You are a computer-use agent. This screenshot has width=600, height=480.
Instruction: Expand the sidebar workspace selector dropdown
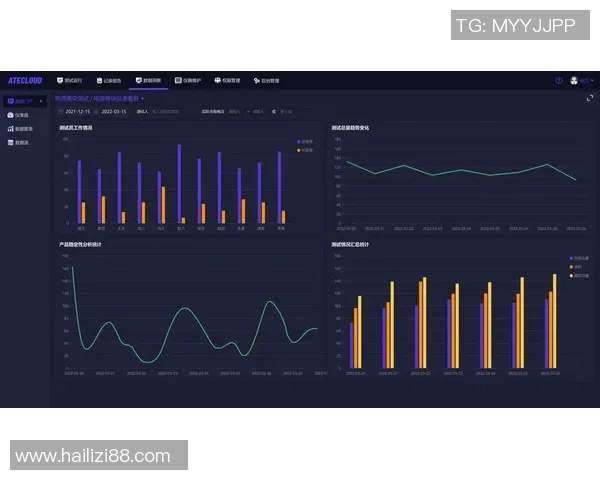point(42,101)
